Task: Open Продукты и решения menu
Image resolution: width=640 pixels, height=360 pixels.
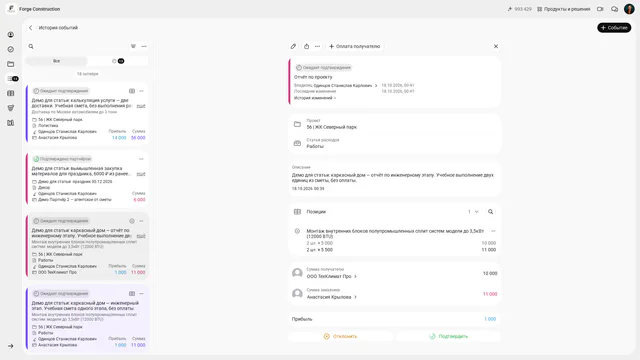Action: coord(564,9)
